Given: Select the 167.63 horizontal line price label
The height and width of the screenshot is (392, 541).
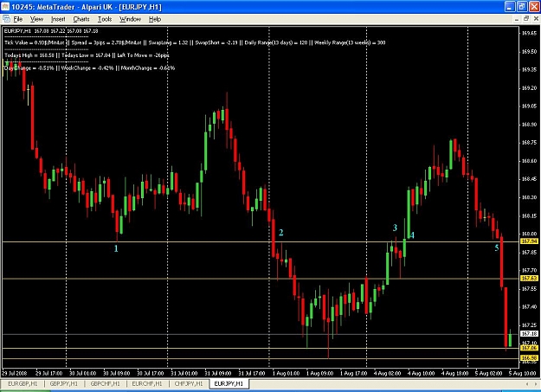Looking at the screenshot, I should pos(529,278).
